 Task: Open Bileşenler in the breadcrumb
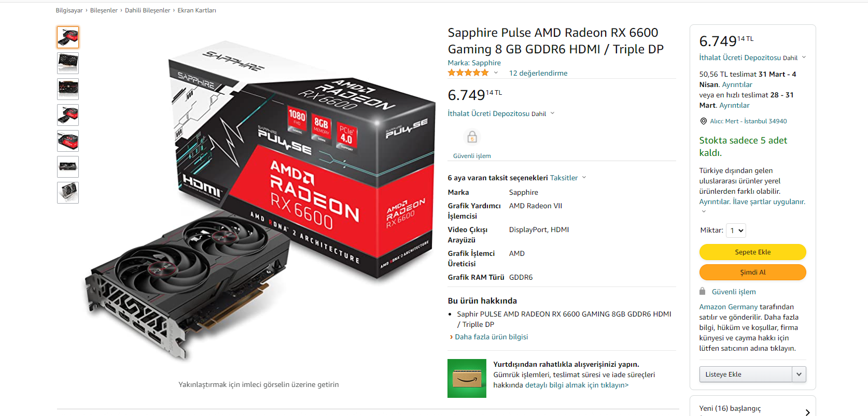click(104, 10)
